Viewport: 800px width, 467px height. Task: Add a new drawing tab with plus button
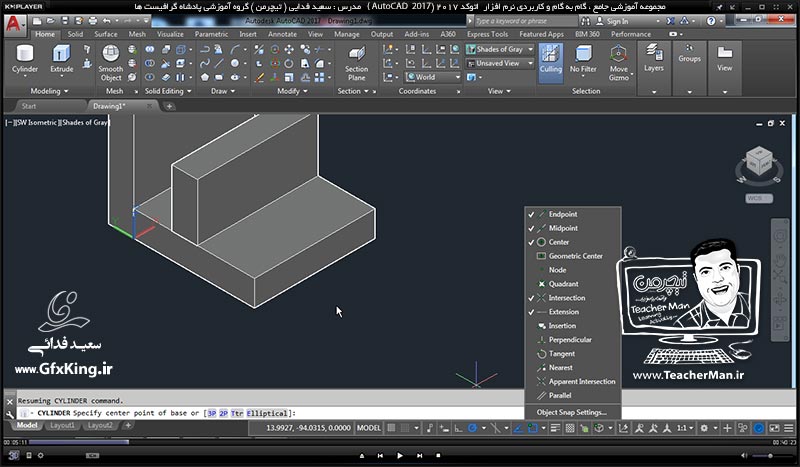coord(169,106)
